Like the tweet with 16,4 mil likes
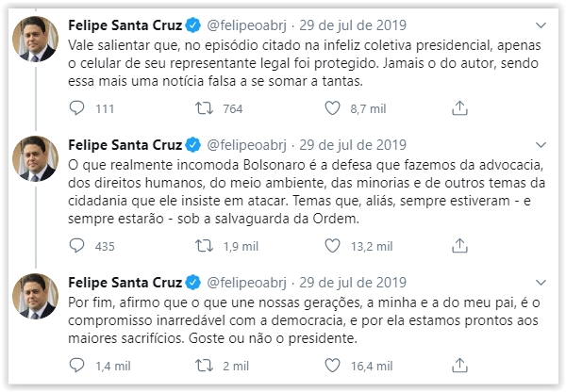566x392 pixels. click(330, 364)
